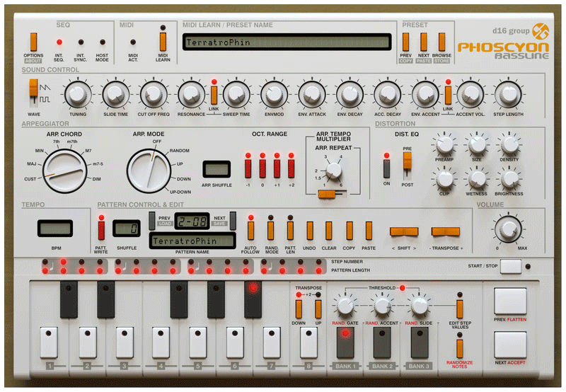Click the pattern name field TerratroPhin
Screen dimensions: 566x392
pos(192,241)
